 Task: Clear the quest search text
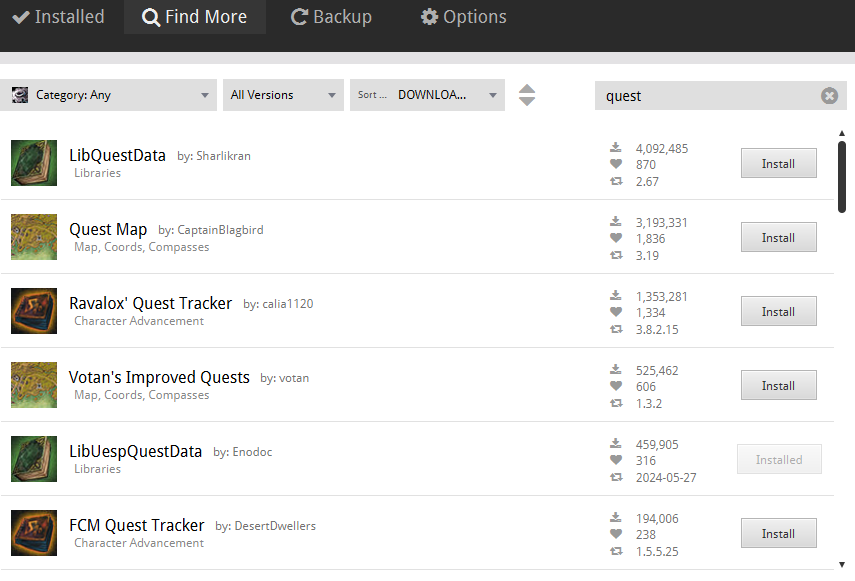tap(829, 96)
